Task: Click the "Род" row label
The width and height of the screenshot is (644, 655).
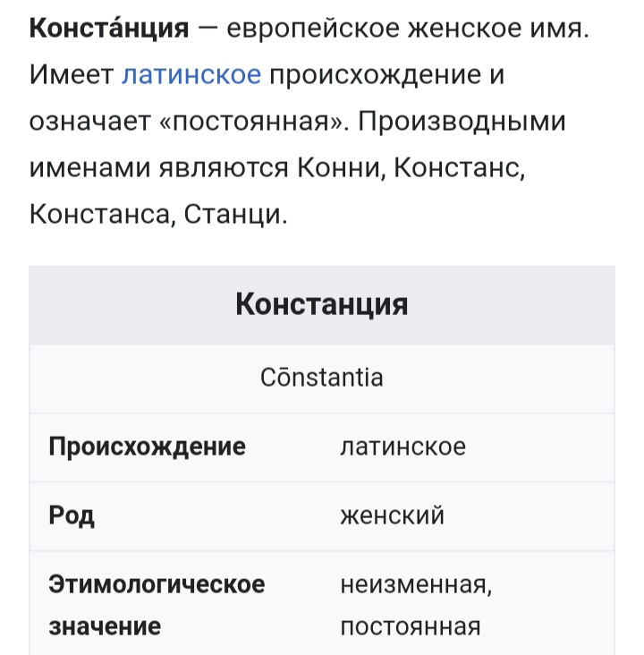Action: 72,516
